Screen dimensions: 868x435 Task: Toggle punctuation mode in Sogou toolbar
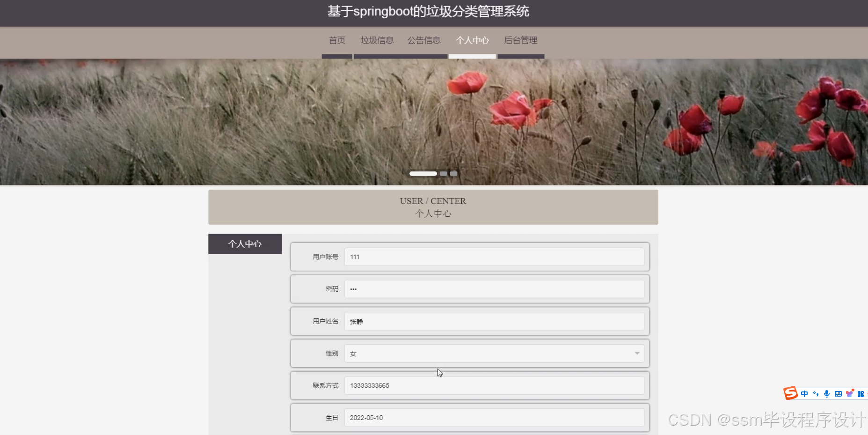point(816,394)
